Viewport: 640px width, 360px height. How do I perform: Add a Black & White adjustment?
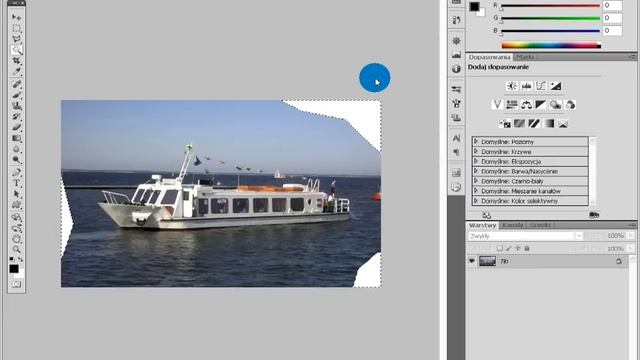click(x=540, y=105)
